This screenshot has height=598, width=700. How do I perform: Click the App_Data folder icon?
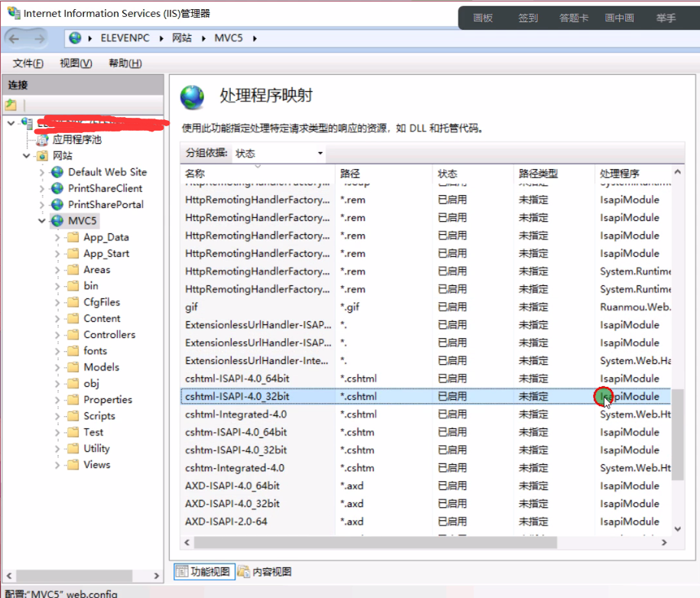click(73, 237)
